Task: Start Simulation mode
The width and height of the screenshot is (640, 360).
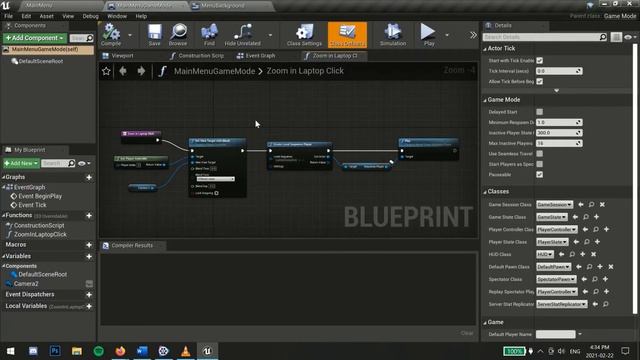Action: pyautogui.click(x=393, y=35)
